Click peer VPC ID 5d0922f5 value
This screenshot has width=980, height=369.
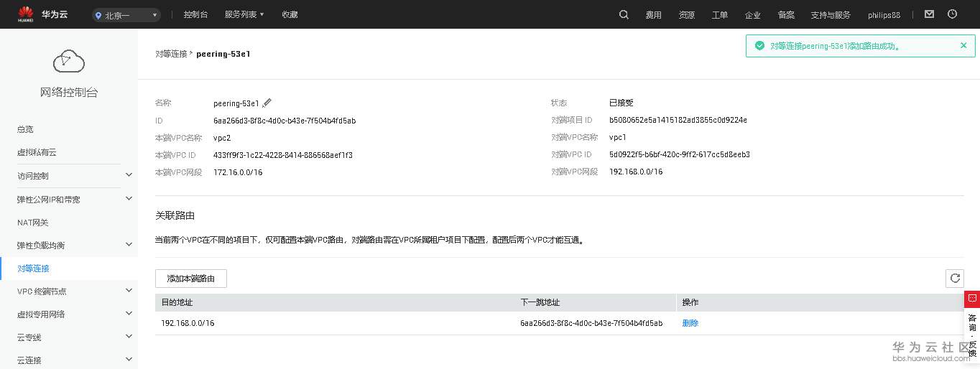[x=680, y=154]
